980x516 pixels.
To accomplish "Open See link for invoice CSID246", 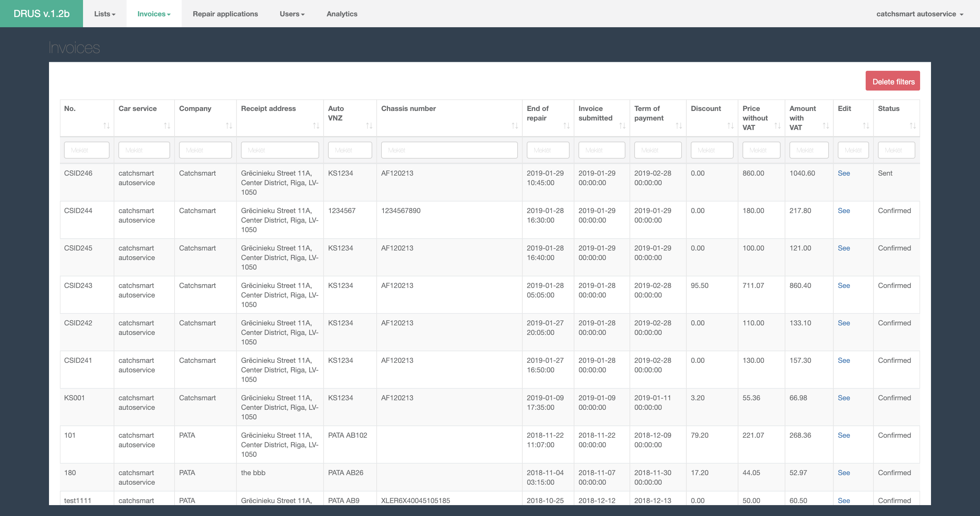I will click(844, 173).
